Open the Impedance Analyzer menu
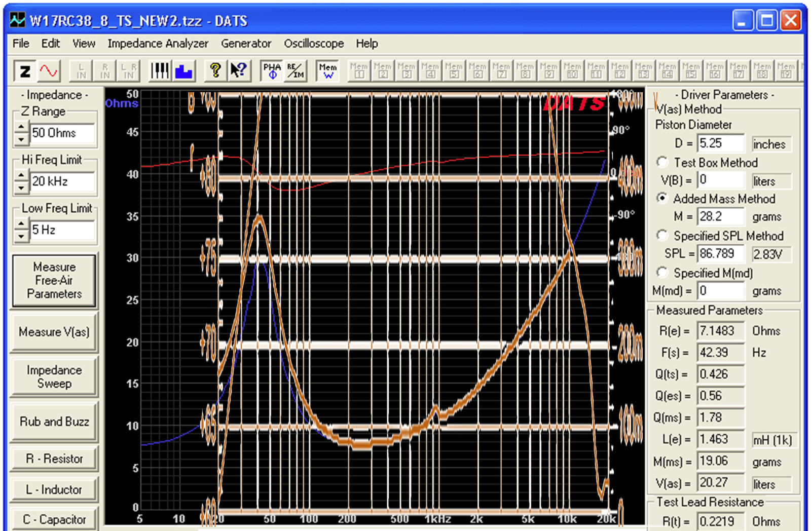812x531 pixels. [158, 44]
